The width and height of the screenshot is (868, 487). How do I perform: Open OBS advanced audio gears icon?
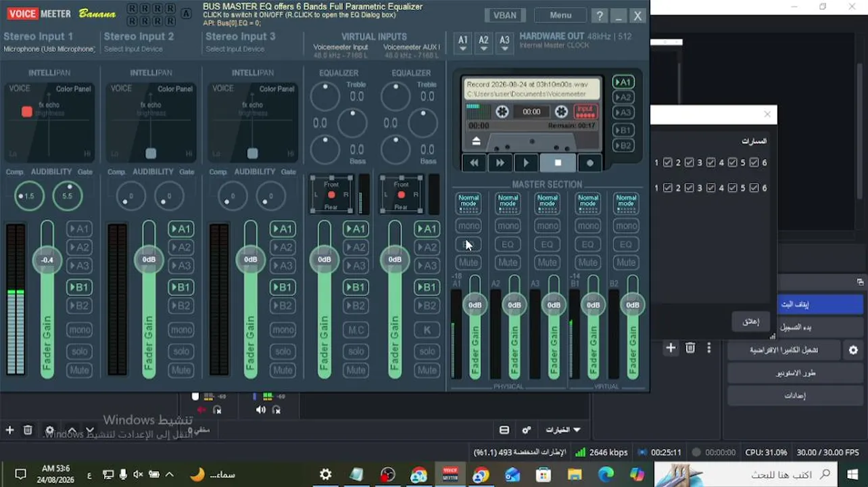click(x=527, y=430)
